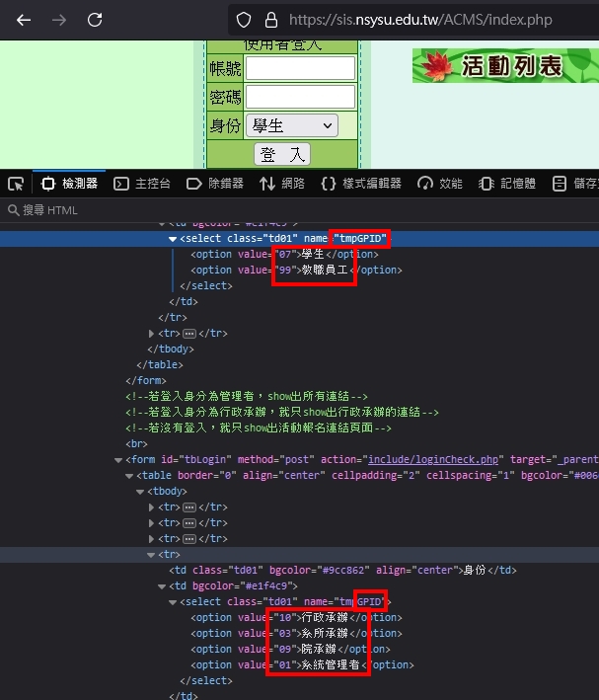This screenshot has width=599, height=700.
Task: Focus the 密碼 password input field
Action: click(300, 97)
